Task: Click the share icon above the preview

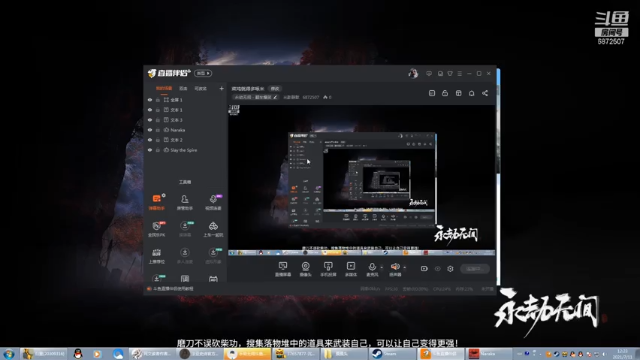Action: pos(485,93)
